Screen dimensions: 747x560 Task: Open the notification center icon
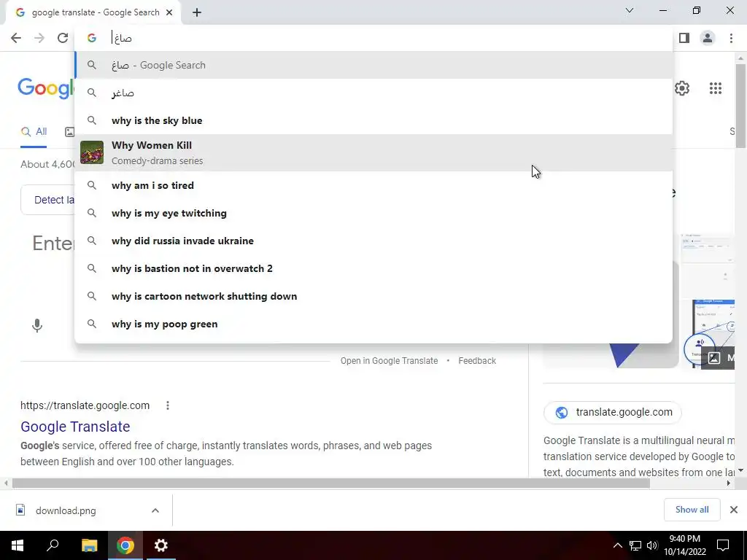click(723, 545)
